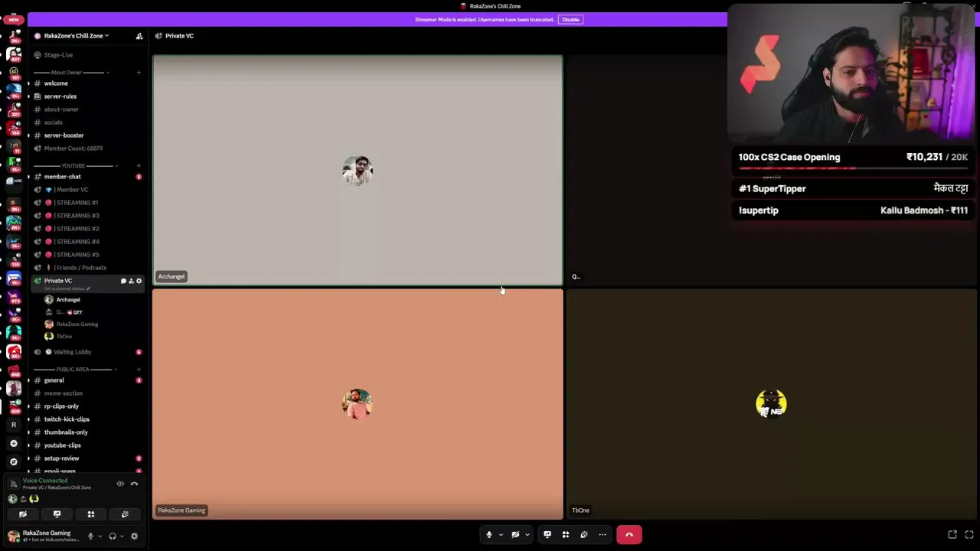Open User Settings gear icon
Image resolution: width=980 pixels, height=551 pixels.
click(x=134, y=536)
